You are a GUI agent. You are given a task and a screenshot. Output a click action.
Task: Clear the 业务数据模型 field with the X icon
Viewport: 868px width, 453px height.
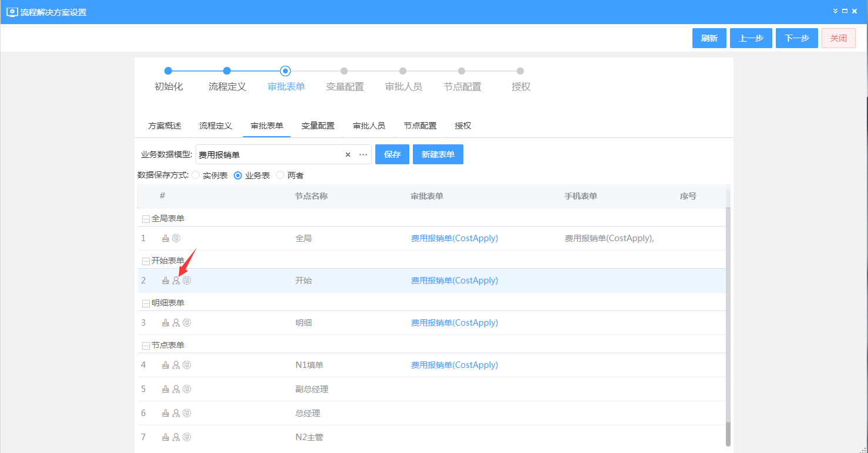(348, 155)
